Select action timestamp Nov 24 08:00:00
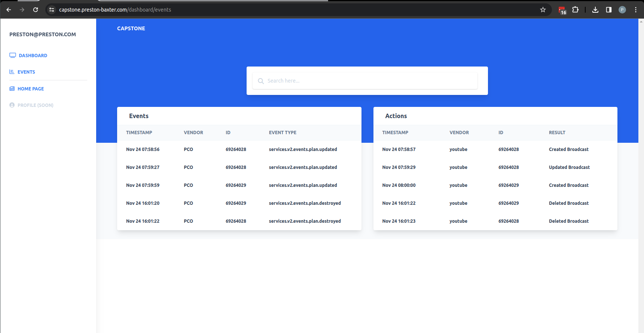Image resolution: width=644 pixels, height=333 pixels. tap(399, 185)
